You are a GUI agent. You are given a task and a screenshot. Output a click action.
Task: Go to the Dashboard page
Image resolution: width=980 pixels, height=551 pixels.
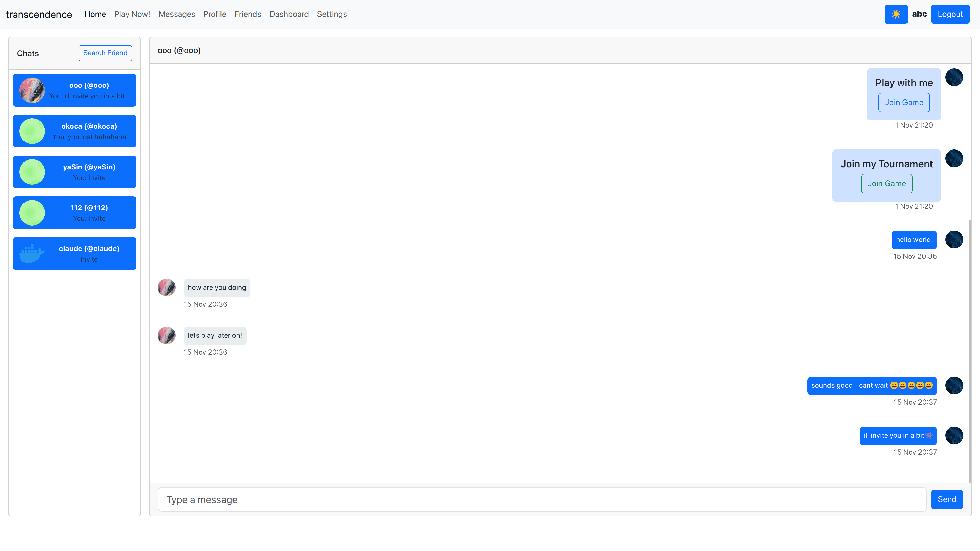pos(289,14)
